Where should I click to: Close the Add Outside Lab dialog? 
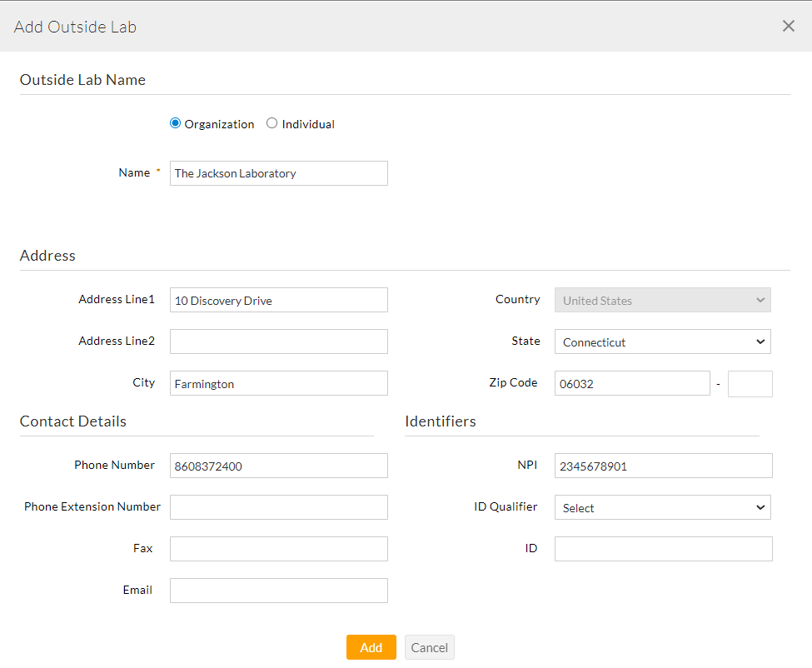coord(788,26)
